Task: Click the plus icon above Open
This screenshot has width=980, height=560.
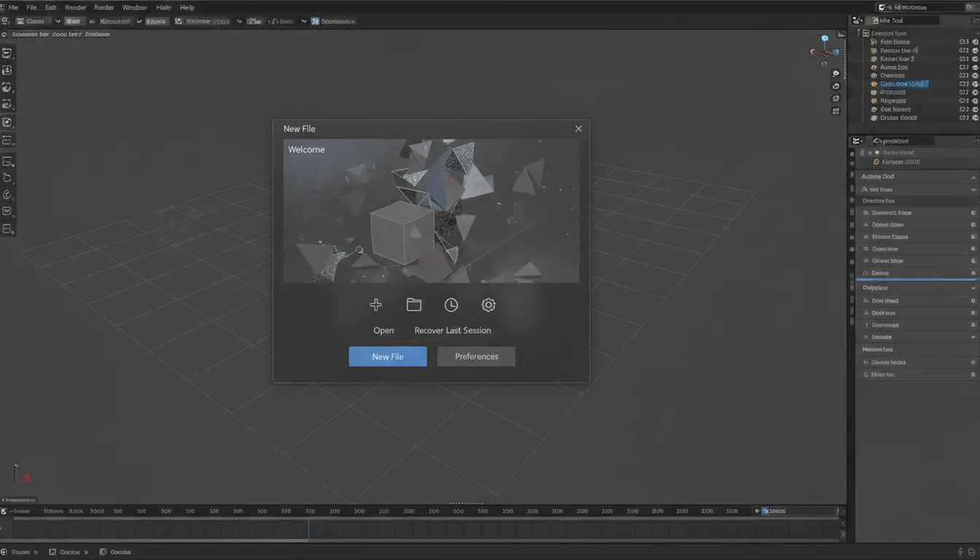Action: 376,305
